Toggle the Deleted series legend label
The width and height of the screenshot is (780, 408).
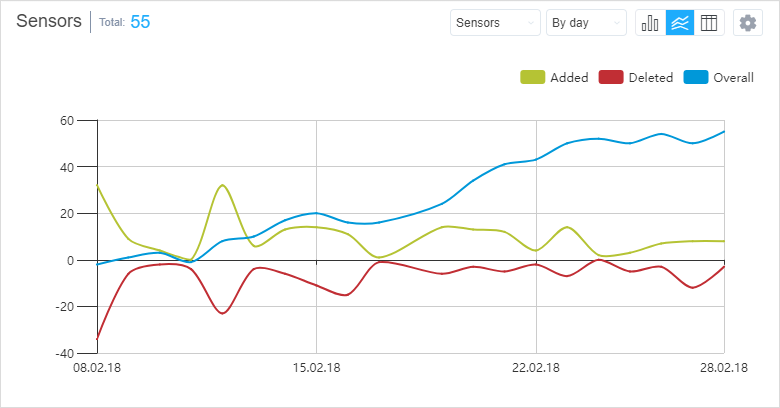pyautogui.click(x=650, y=78)
